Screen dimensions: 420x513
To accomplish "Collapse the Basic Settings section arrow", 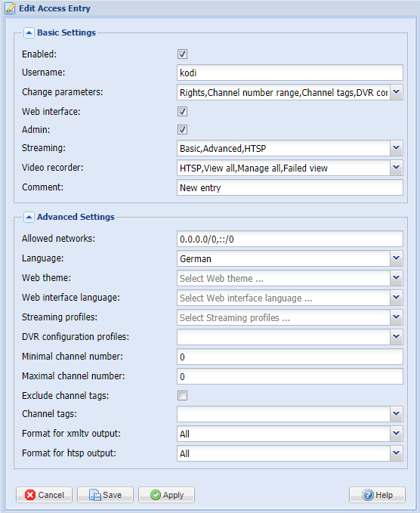I will 29,32.
